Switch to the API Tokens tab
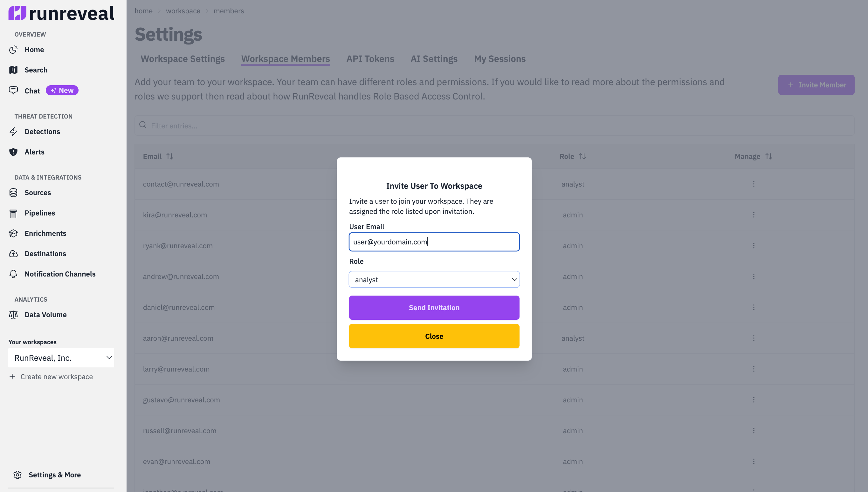This screenshot has height=492, width=868. [x=370, y=58]
